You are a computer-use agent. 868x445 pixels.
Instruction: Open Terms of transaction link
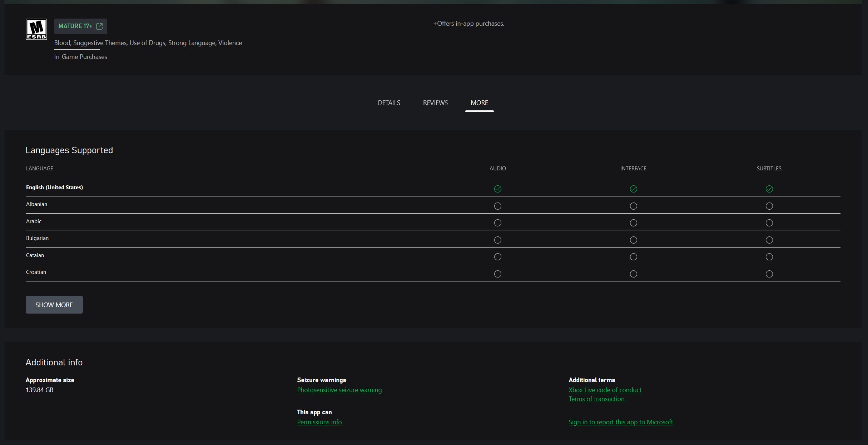point(596,399)
